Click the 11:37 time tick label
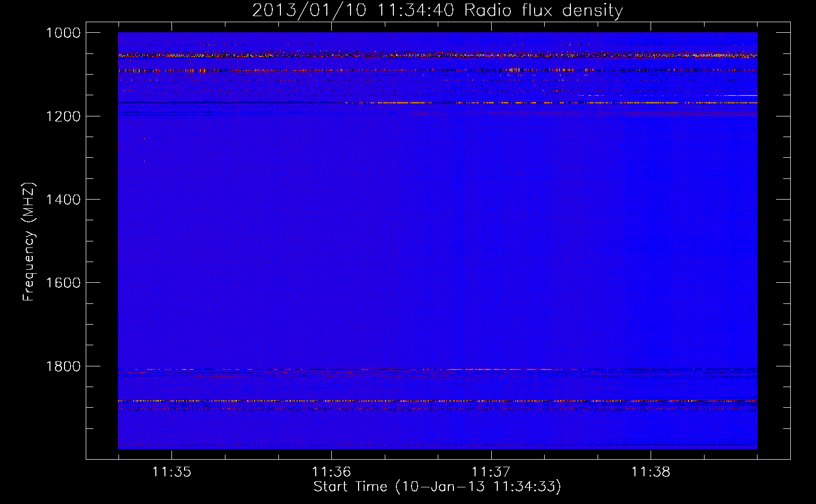The image size is (816, 504). tap(491, 472)
